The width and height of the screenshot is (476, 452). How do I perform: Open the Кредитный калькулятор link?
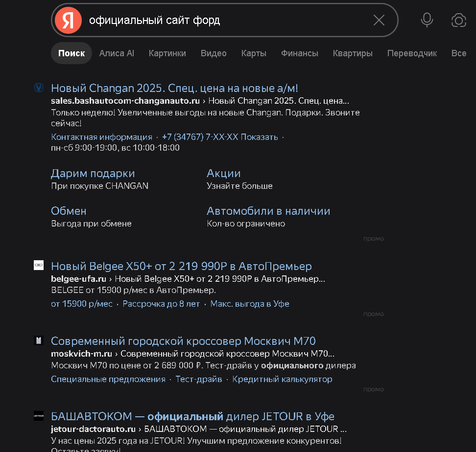pyautogui.click(x=283, y=379)
